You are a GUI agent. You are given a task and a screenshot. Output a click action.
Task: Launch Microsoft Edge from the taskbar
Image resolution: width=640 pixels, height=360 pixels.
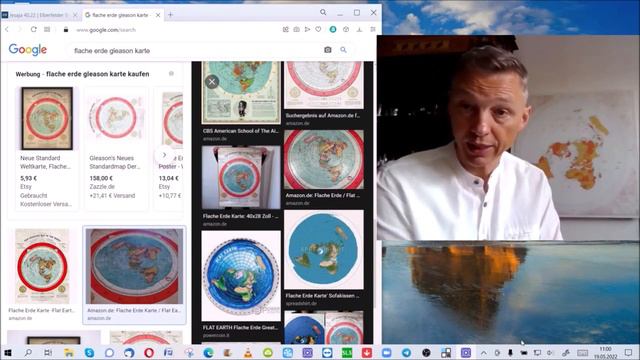click(x=208, y=353)
